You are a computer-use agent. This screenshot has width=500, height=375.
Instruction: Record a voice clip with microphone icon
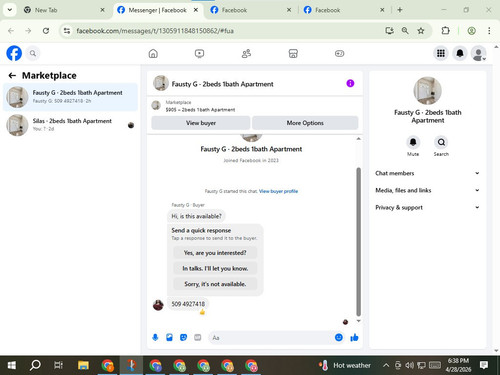[155, 338]
